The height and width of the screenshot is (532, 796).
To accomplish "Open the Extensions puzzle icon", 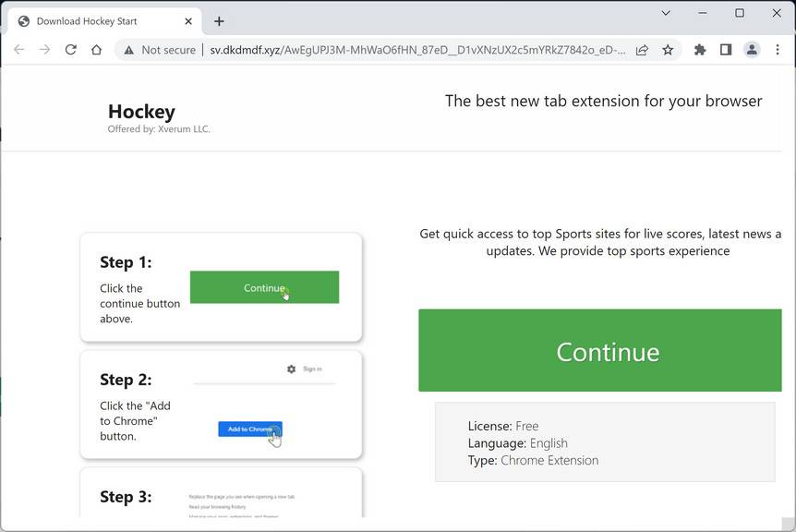I will pyautogui.click(x=700, y=50).
